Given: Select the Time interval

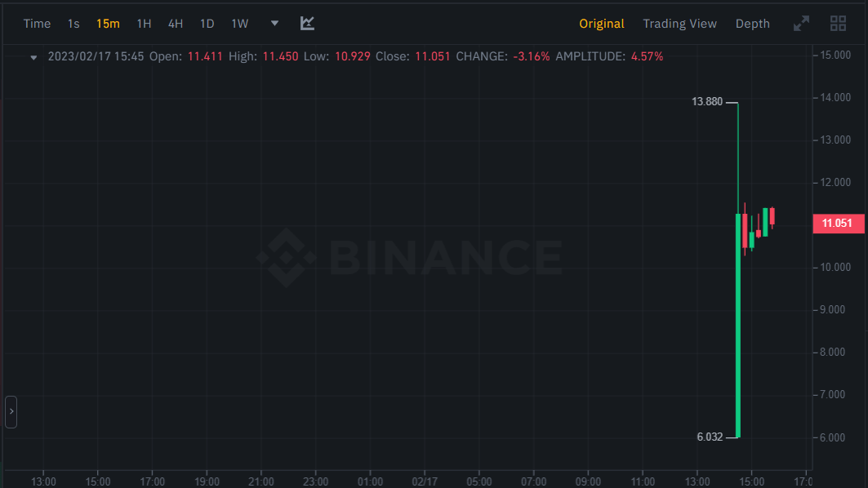Looking at the screenshot, I should [x=37, y=24].
